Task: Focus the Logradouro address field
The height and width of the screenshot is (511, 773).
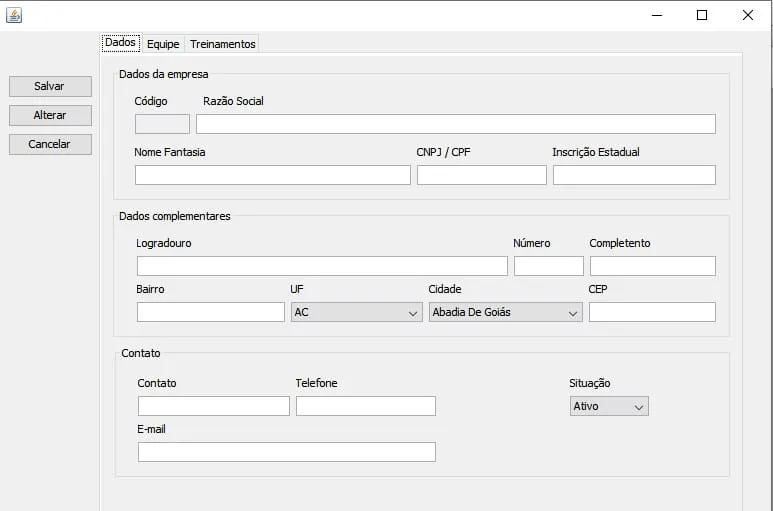Action: 322,266
